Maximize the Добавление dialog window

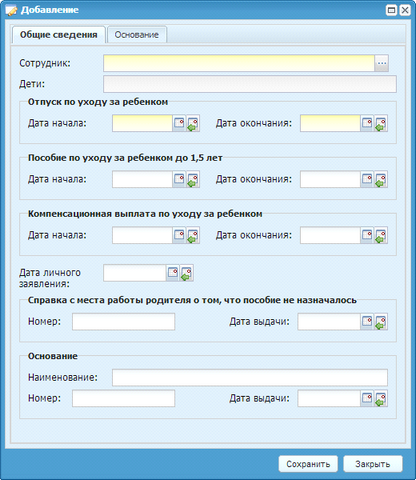point(392,10)
